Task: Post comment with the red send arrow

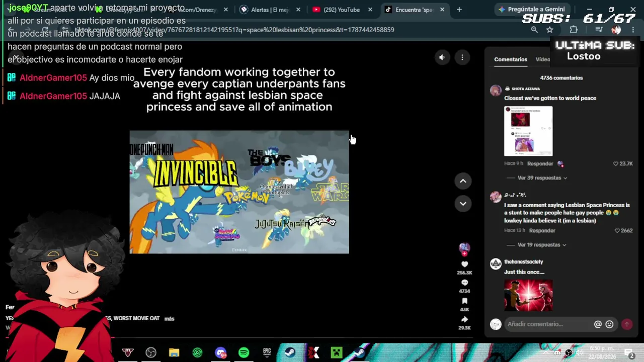Action: (x=627, y=324)
